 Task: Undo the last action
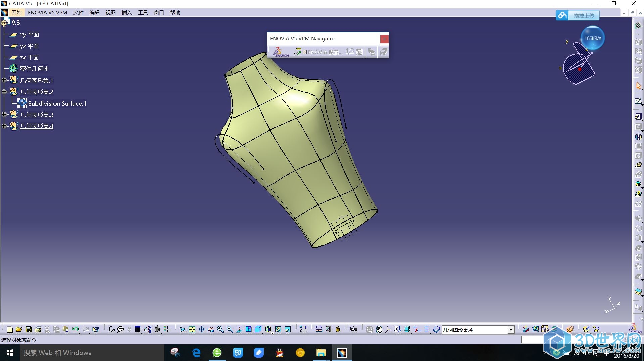[x=75, y=329]
